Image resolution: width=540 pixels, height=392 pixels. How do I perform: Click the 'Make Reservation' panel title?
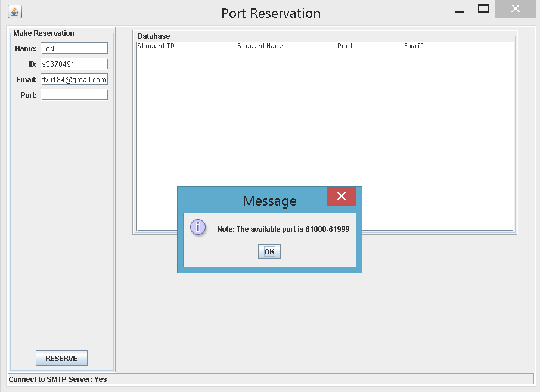[x=44, y=33]
